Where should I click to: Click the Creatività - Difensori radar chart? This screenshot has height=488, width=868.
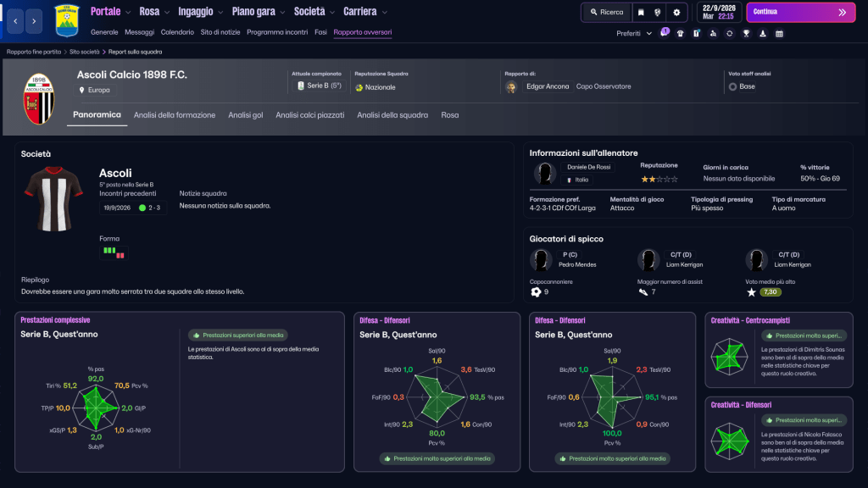point(730,441)
